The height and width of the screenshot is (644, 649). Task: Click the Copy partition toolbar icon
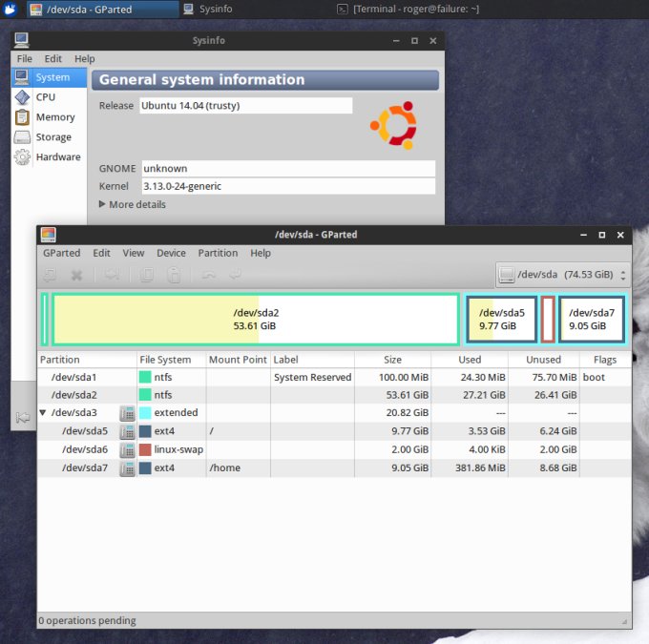click(147, 275)
